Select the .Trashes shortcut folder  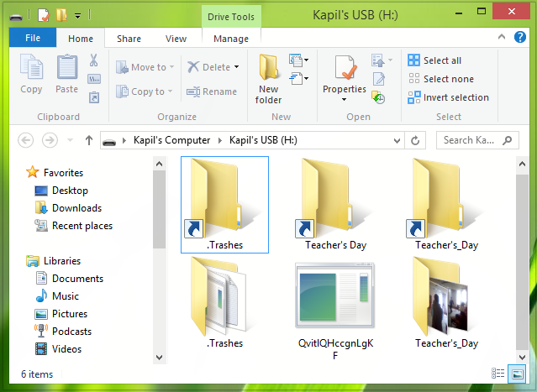coord(224,205)
